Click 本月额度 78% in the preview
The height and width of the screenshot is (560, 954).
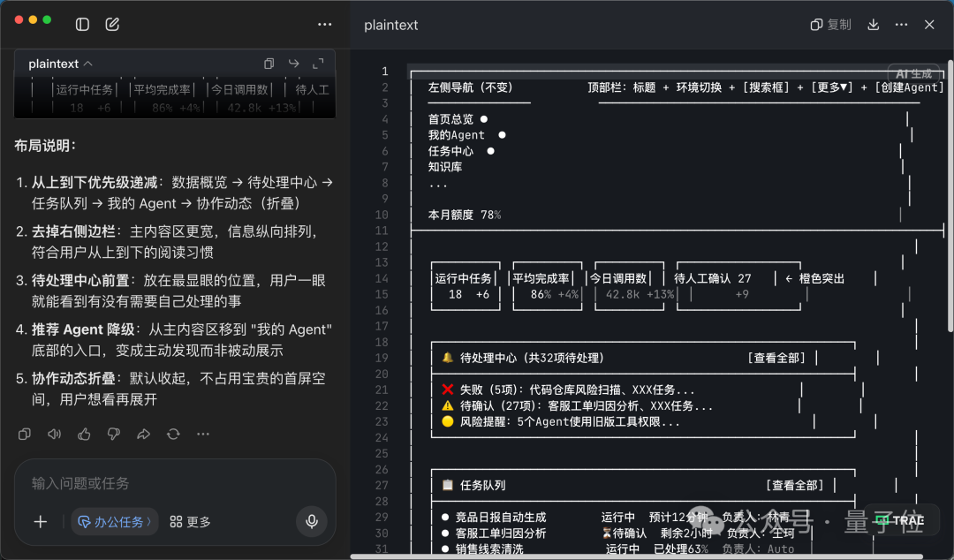tap(465, 215)
